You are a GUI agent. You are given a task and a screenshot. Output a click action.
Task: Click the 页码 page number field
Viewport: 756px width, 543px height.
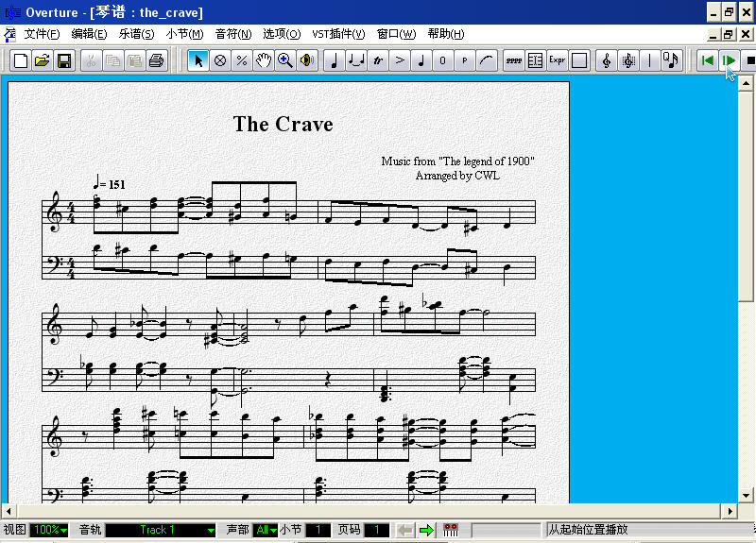click(376, 530)
